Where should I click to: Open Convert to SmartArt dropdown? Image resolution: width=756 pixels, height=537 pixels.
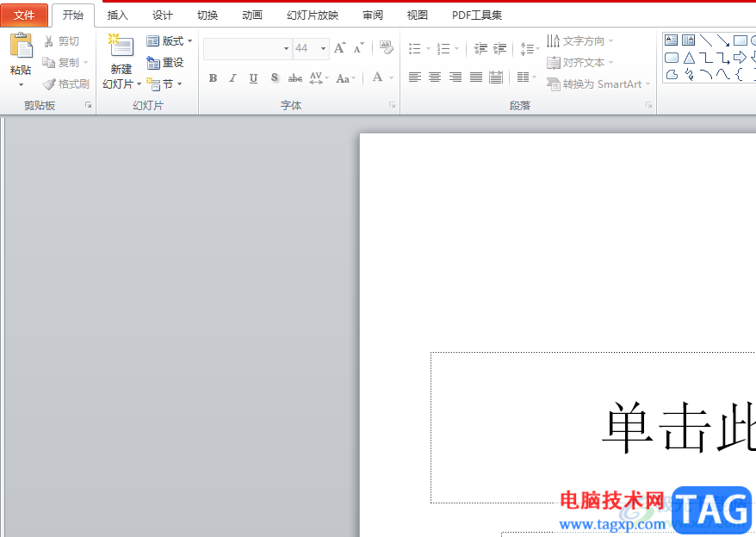coord(598,84)
